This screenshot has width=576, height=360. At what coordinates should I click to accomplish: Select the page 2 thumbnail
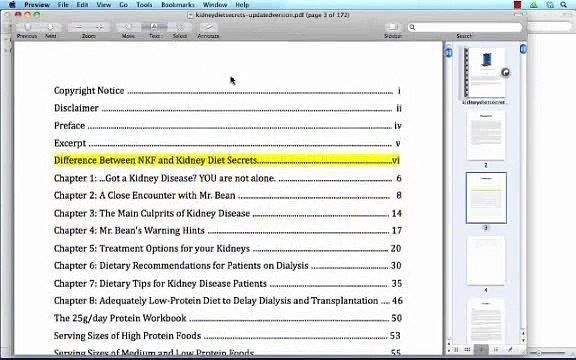pyautogui.click(x=486, y=136)
